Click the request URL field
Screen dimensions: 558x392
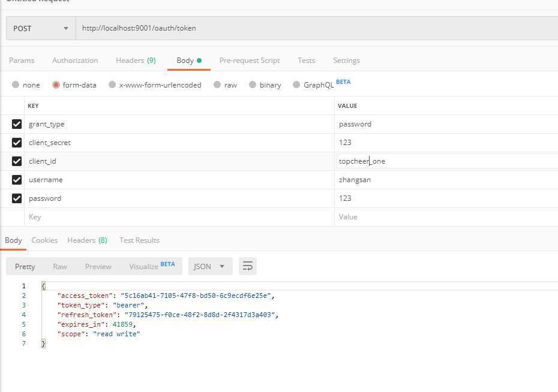point(317,28)
